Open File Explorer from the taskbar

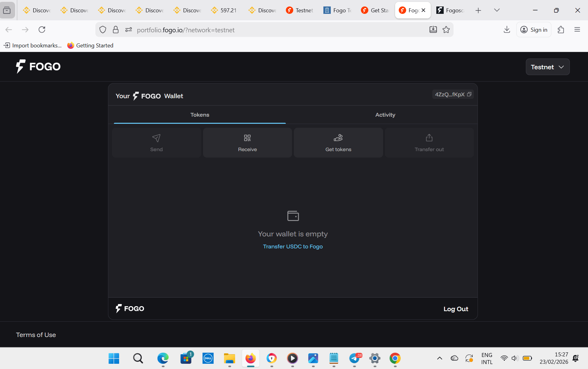coord(229,358)
